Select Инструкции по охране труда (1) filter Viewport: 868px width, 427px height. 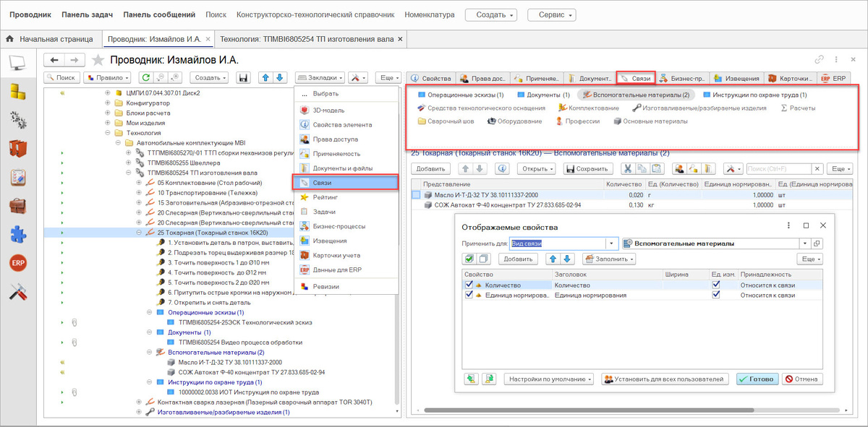(754, 95)
